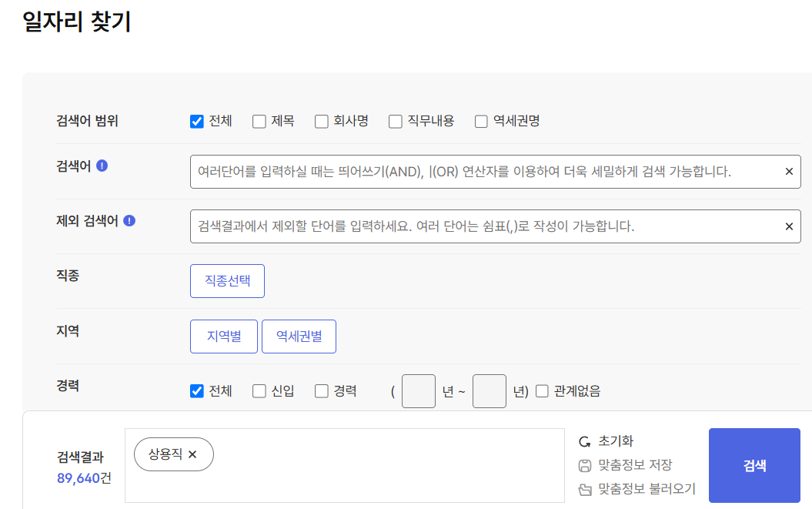Click the maximum career years box
Viewport: 812px width, 509px height.
(x=490, y=391)
